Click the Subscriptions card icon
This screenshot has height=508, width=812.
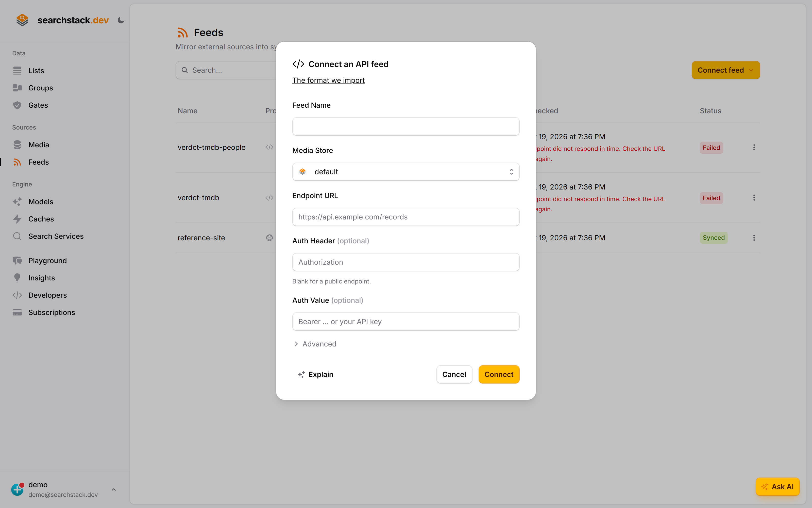point(17,312)
